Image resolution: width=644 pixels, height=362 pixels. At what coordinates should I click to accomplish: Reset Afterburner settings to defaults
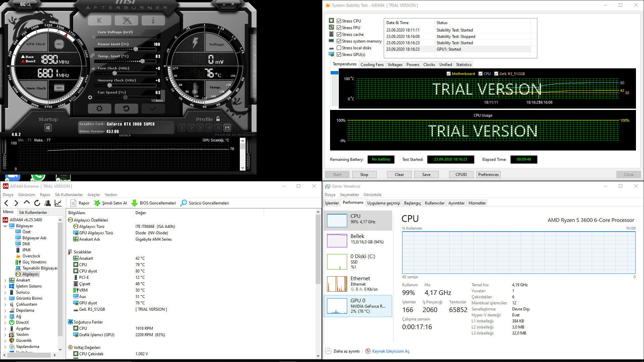pyautogui.click(x=126, y=109)
